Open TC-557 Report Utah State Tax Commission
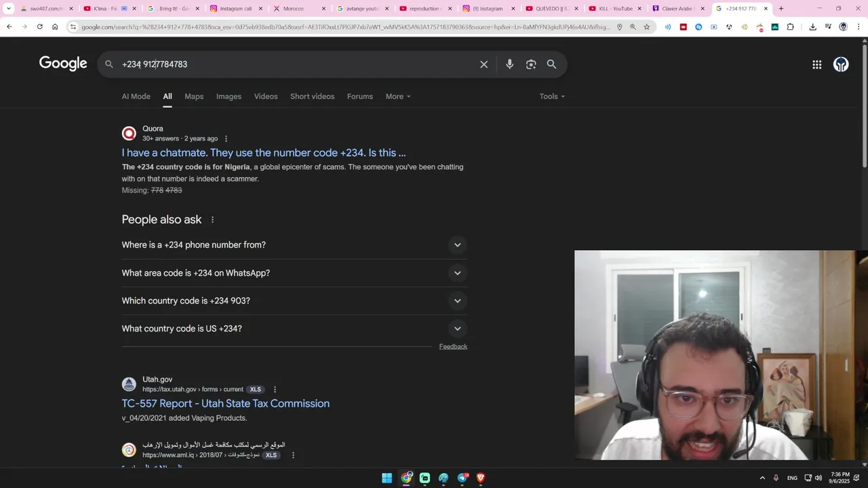 coord(226,403)
